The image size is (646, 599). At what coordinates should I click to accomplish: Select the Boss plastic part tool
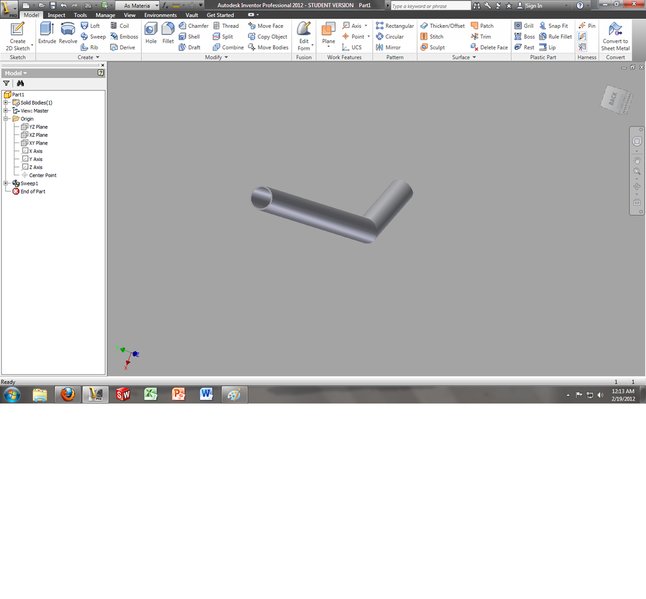(x=524, y=36)
